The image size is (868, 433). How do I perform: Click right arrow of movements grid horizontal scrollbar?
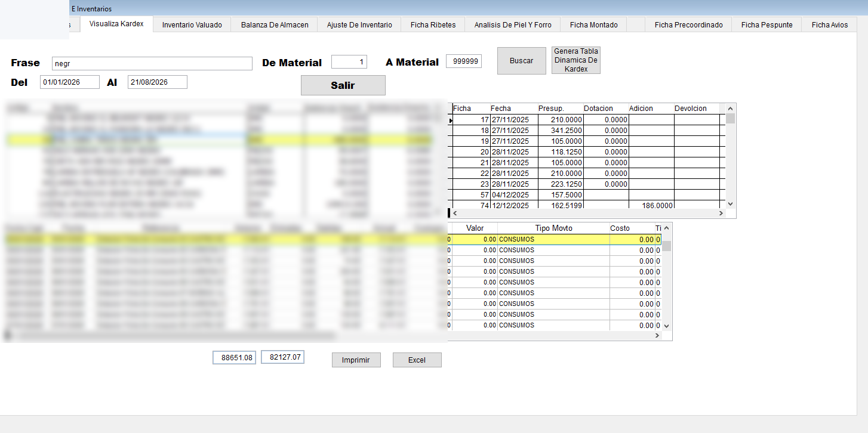657,335
